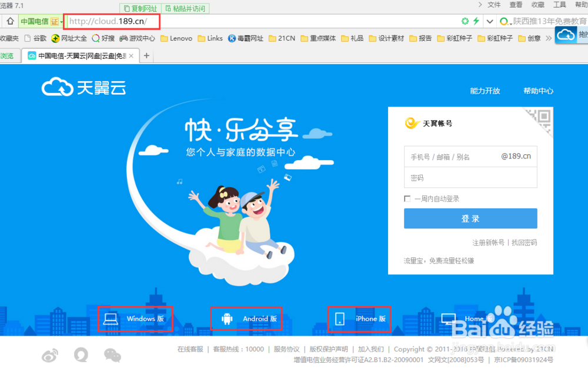Download the Windows 版 client

135,319
